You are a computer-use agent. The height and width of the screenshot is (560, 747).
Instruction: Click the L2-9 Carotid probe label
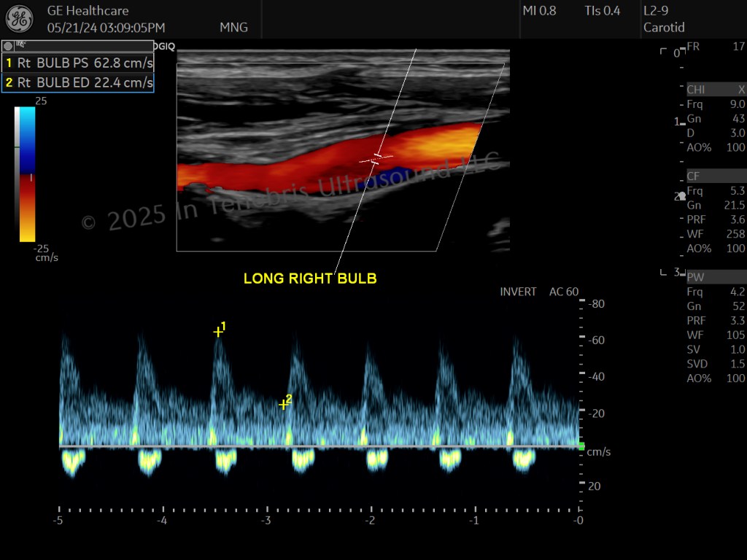click(664, 19)
